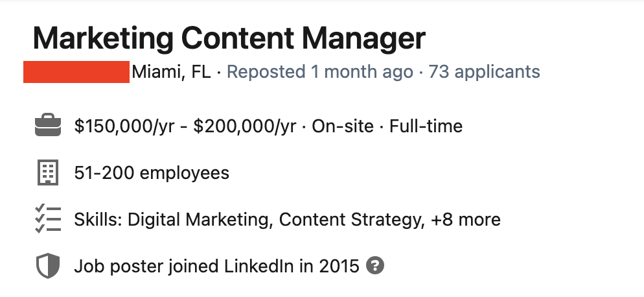The image size is (644, 297).
Task: Click the red redacted company name
Action: pos(76,71)
